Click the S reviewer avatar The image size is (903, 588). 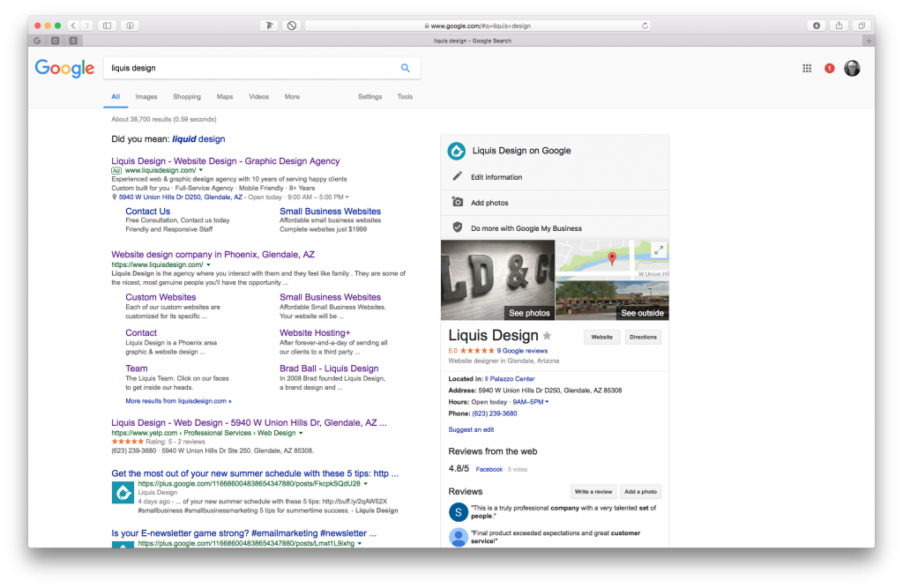point(459,512)
